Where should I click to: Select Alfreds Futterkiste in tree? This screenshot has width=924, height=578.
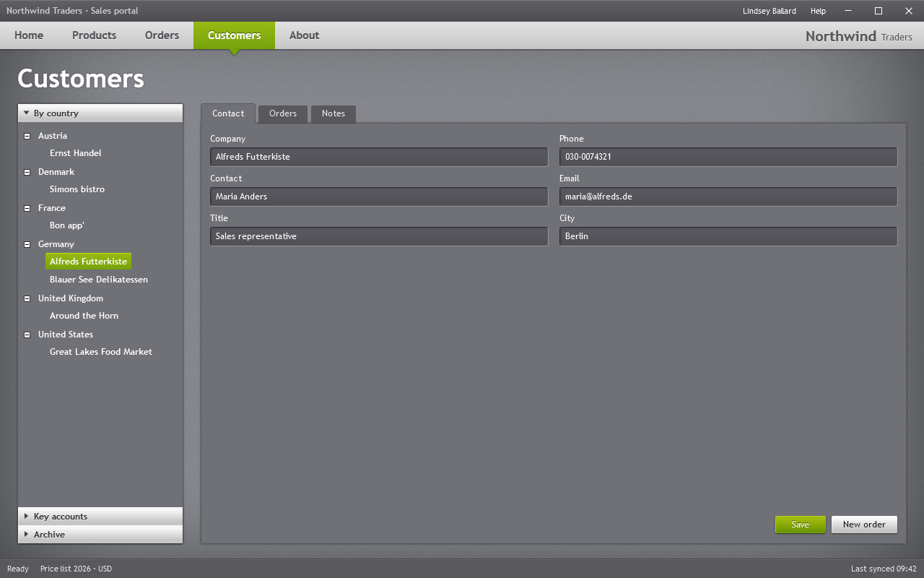tap(88, 262)
